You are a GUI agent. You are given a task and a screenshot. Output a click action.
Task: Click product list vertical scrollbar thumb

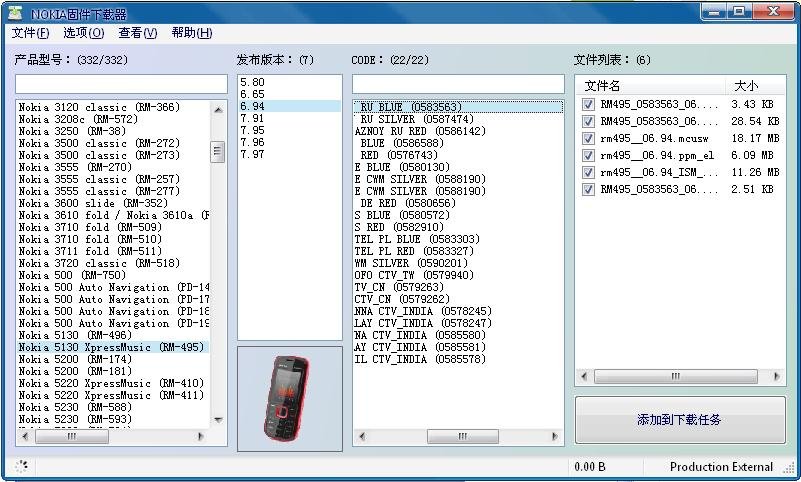point(218,151)
